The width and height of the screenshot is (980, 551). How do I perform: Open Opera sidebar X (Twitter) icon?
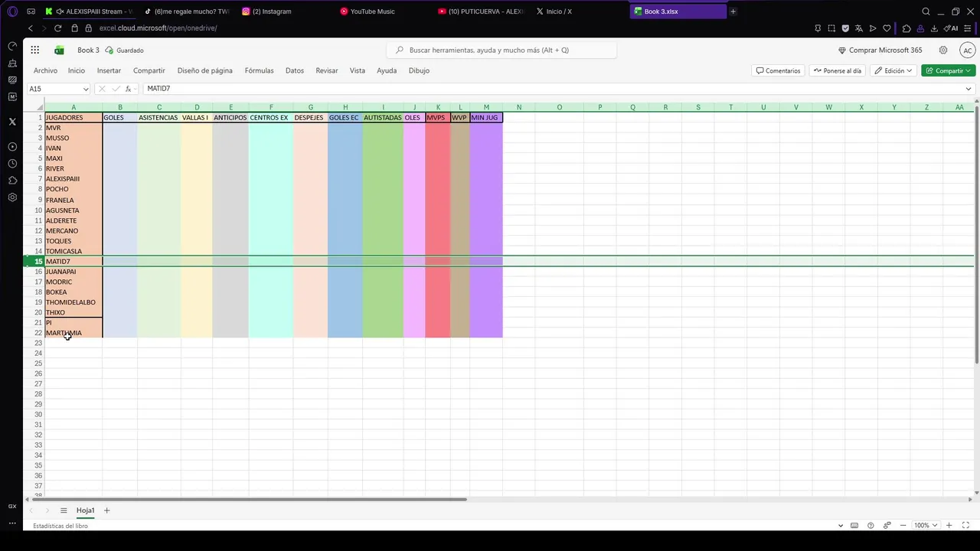coord(12,122)
